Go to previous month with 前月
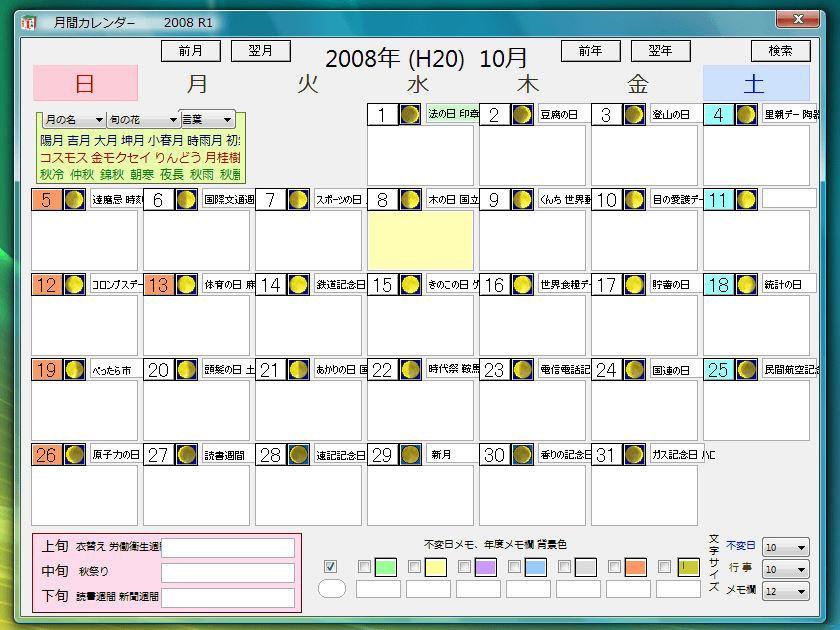The image size is (840, 630). (191, 51)
